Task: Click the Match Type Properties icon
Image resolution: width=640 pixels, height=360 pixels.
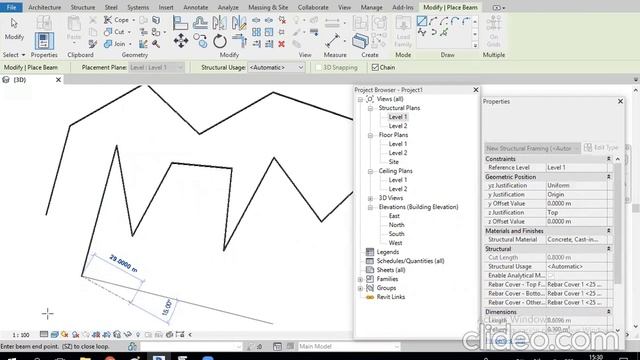Action: click(x=93, y=44)
